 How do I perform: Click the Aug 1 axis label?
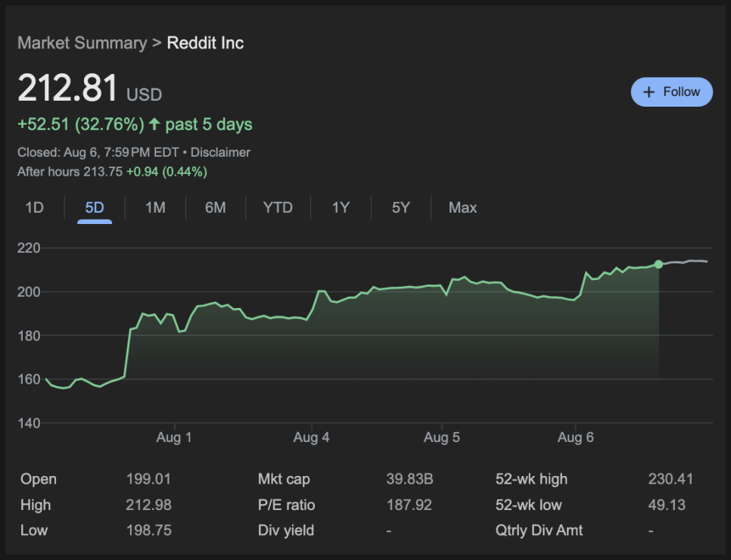pyautogui.click(x=174, y=437)
